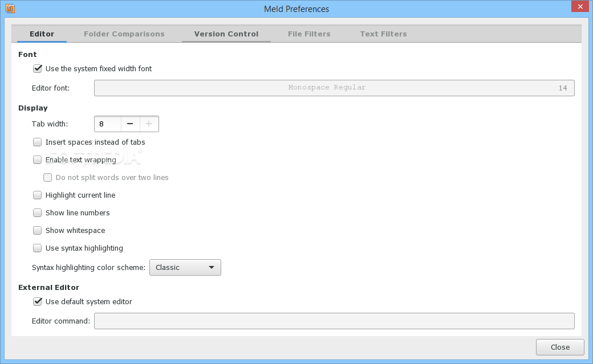Click the Display section heading
Image resolution: width=593 pixels, height=364 pixels.
tap(33, 108)
